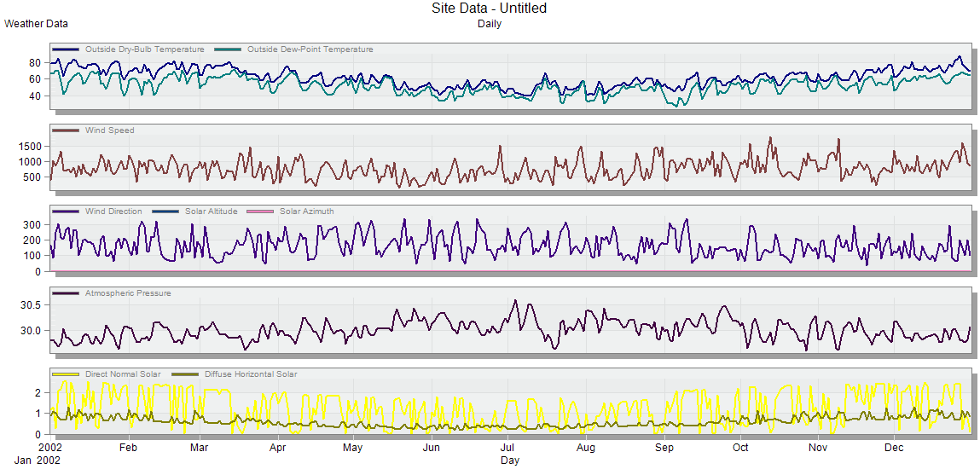
Task: Click the Solar Azimuth legend swatch
Action: tap(261, 211)
